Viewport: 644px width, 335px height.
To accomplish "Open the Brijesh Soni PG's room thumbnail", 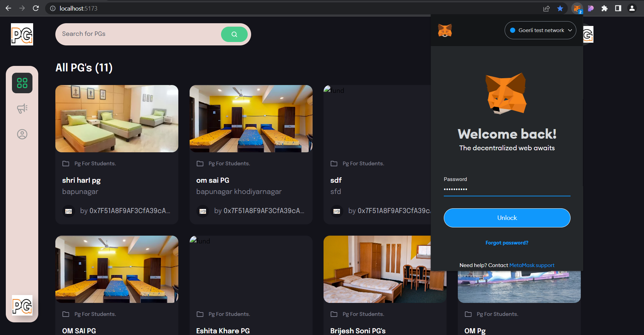I will [385, 269].
